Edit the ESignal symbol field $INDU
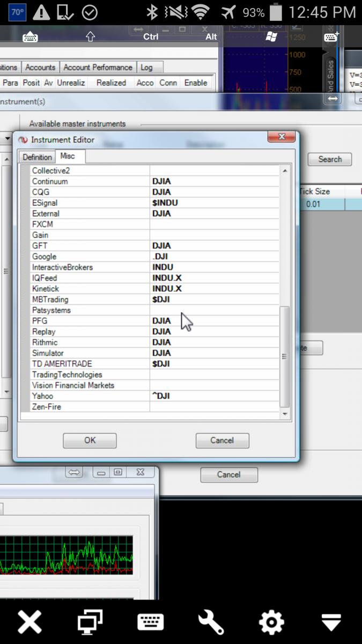Viewport: 362px width, 644px height. point(215,203)
